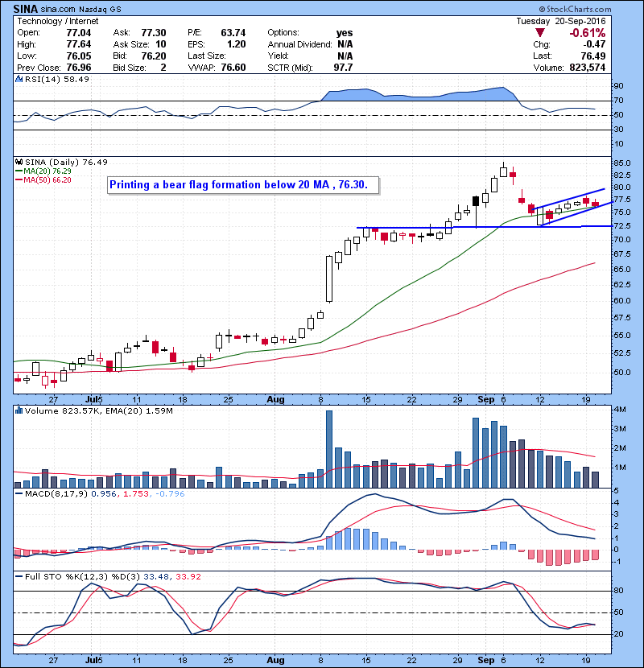This screenshot has width=644, height=668.
Task: Select the SCTR (Mid) score 97.7
Action: coord(343,68)
